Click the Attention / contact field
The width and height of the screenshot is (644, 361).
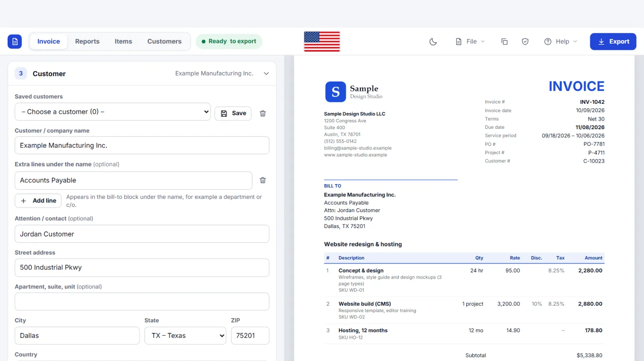coord(142,234)
